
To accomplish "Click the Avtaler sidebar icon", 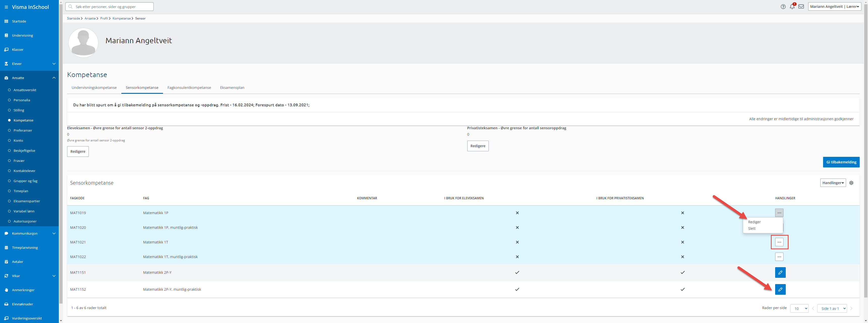I will click(x=6, y=262).
